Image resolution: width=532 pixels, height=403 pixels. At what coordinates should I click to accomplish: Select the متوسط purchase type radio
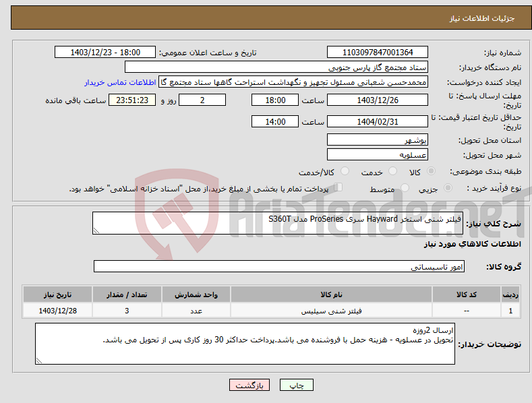(405, 188)
